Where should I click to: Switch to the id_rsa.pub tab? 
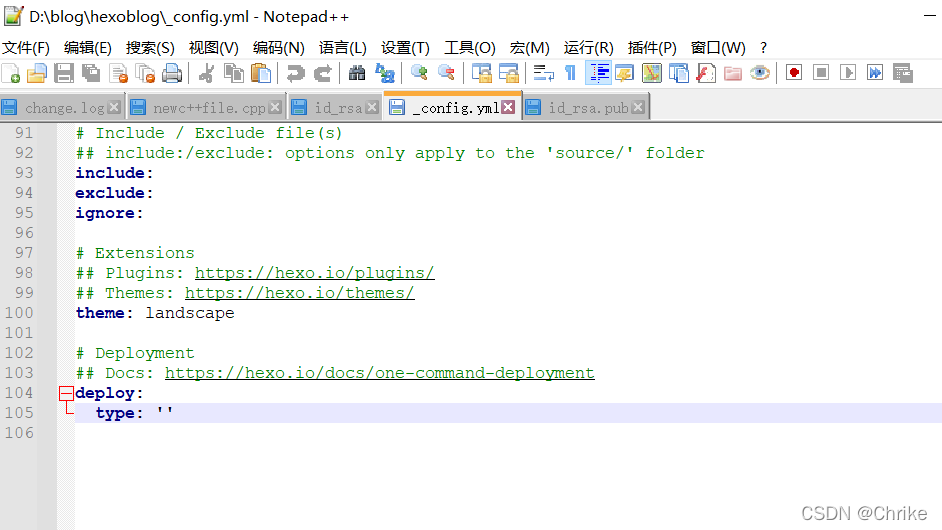(x=588, y=108)
